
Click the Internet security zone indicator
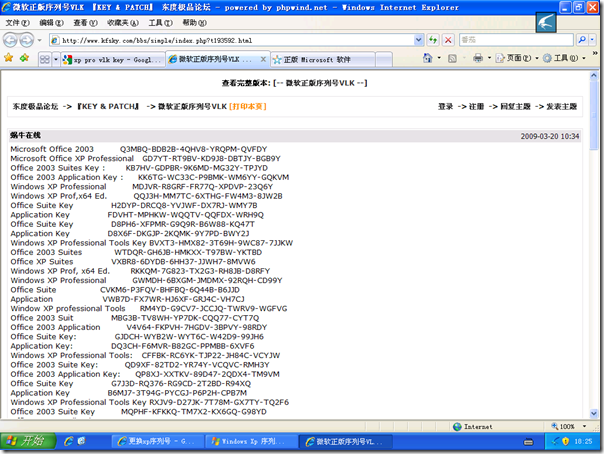pos(473,426)
